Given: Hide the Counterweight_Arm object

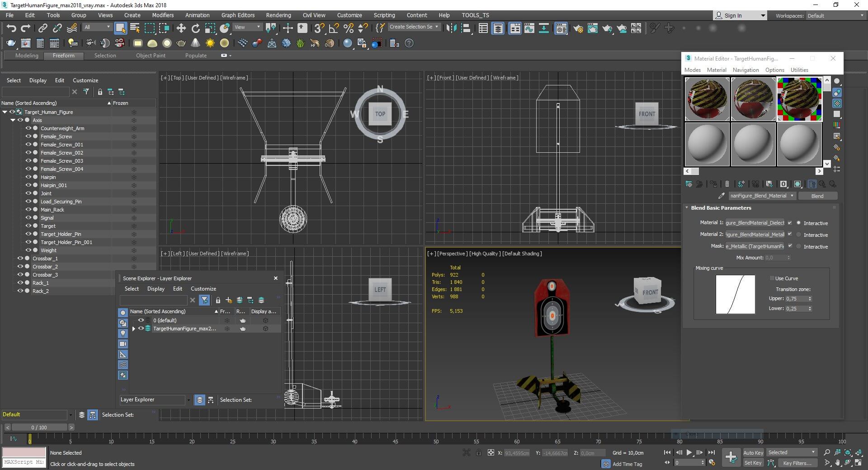Looking at the screenshot, I should (x=28, y=128).
